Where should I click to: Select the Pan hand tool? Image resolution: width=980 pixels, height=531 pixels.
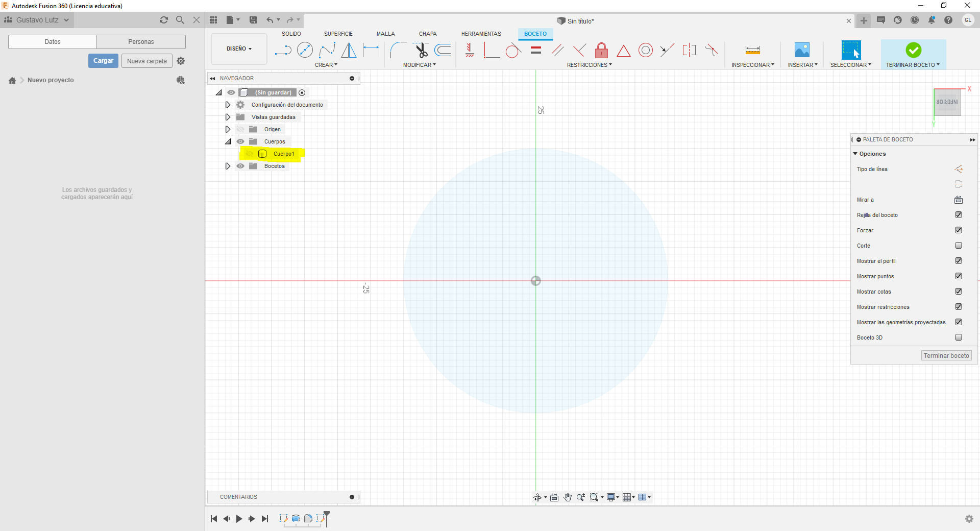pyautogui.click(x=568, y=497)
